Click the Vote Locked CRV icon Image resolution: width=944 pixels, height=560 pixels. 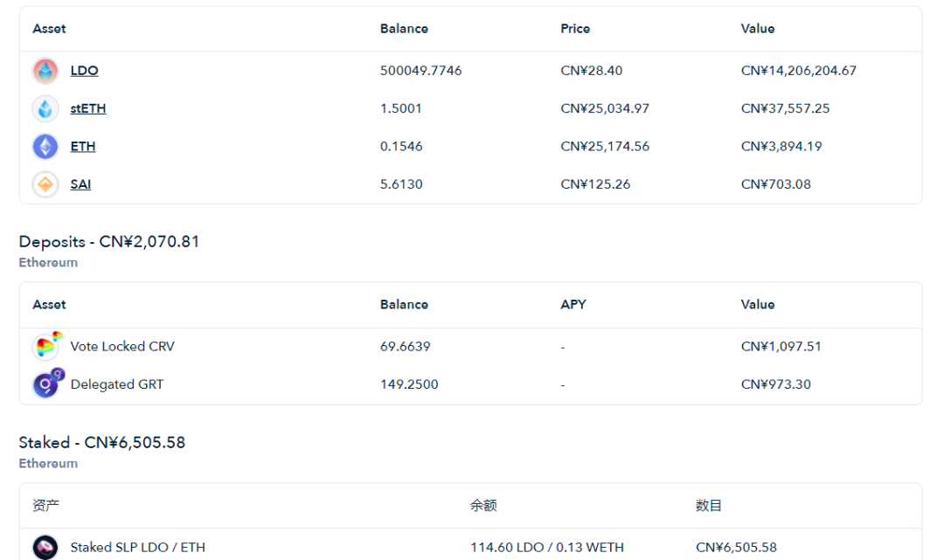point(46,347)
